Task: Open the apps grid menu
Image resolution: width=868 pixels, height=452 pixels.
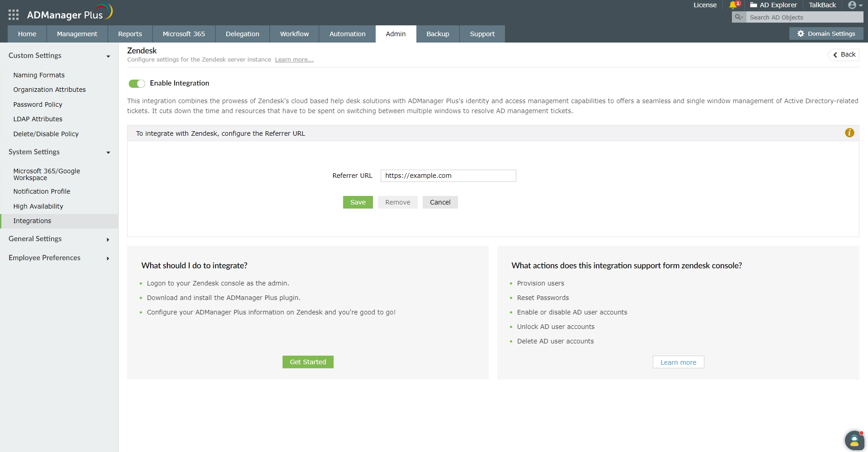Action: [13, 14]
